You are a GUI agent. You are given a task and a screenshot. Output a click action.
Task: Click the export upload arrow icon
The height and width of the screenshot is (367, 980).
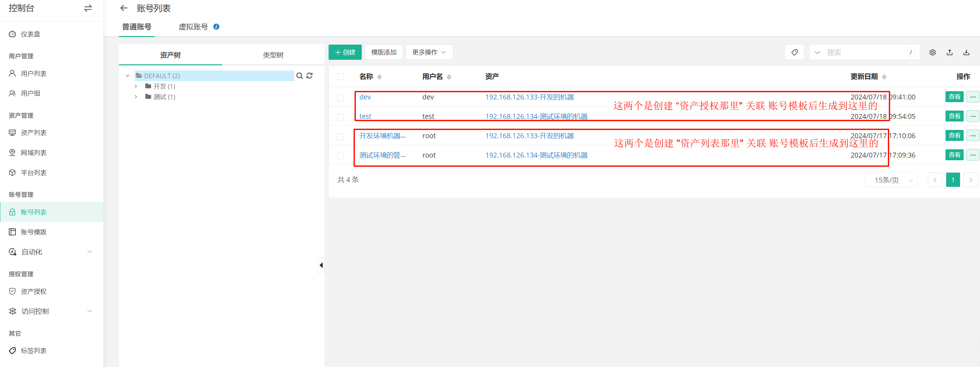click(949, 52)
